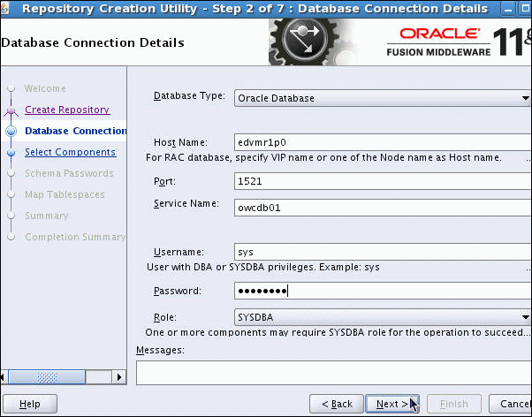Click the Password field
532x417 pixels.
(383, 291)
